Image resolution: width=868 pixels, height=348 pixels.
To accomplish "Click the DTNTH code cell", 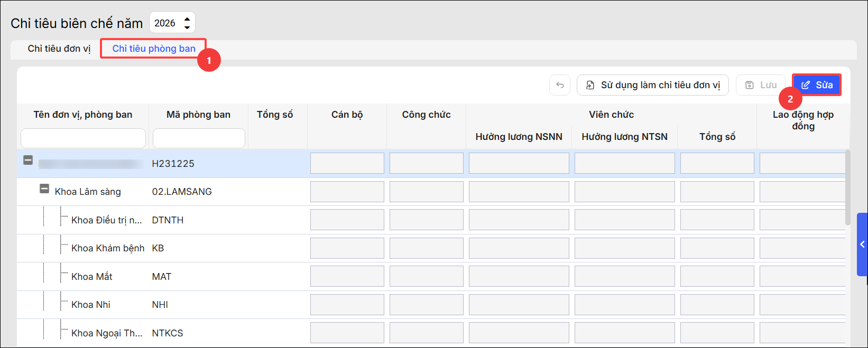I will coord(168,220).
